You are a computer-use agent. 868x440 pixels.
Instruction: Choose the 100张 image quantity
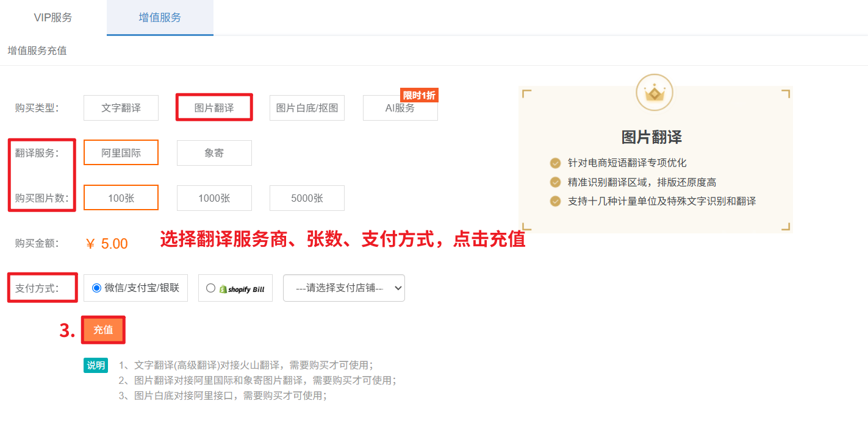tap(121, 198)
